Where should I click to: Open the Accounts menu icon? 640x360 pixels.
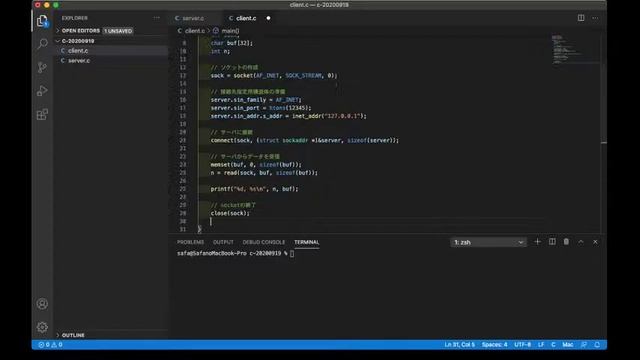(42, 304)
